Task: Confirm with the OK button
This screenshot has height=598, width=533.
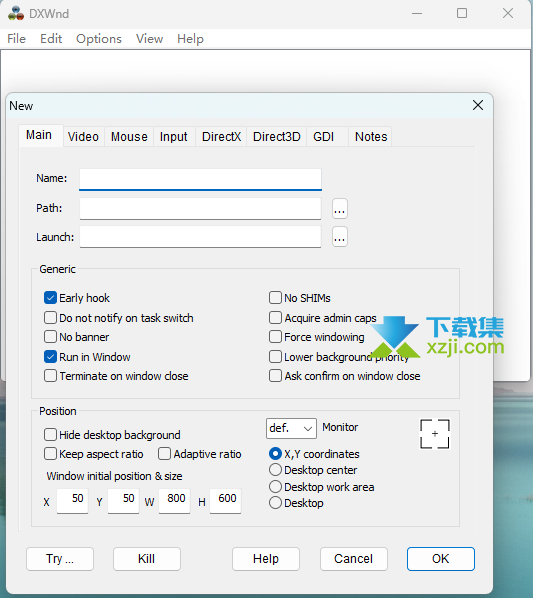Action: tap(441, 559)
